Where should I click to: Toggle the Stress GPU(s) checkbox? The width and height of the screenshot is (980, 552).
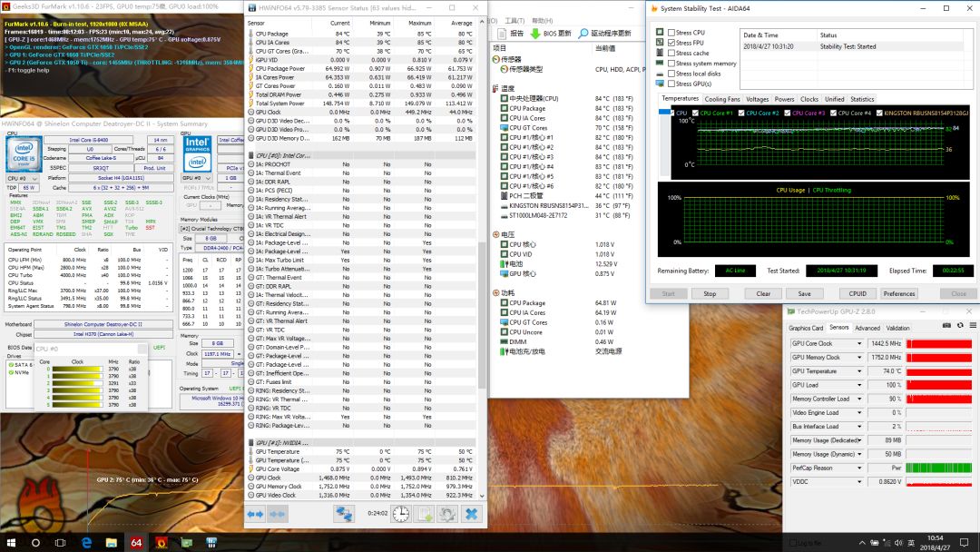coord(671,84)
